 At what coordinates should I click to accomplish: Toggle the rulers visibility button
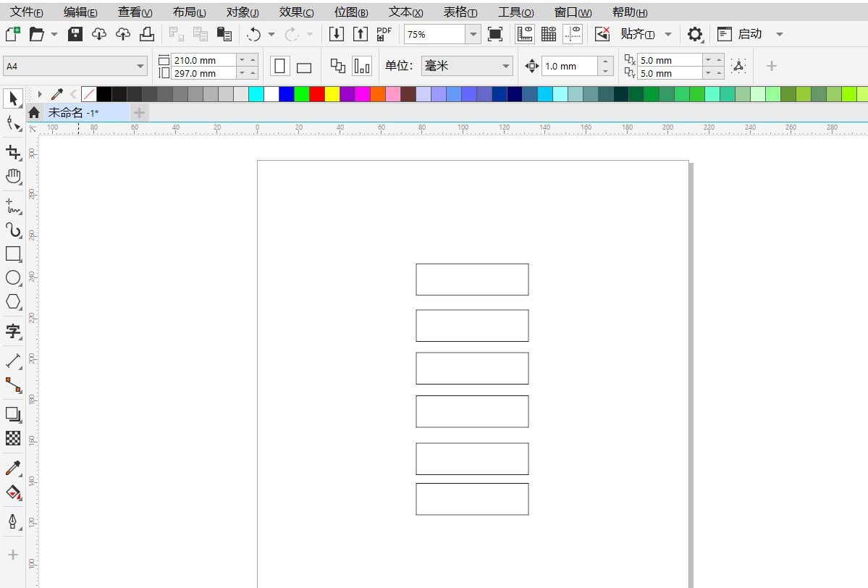pos(524,33)
